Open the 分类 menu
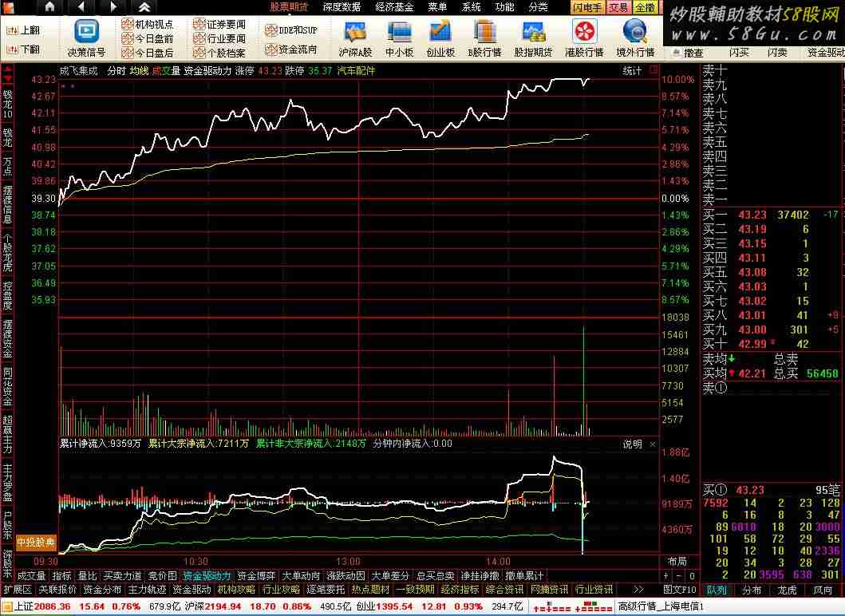The image size is (845, 616). [538, 7]
